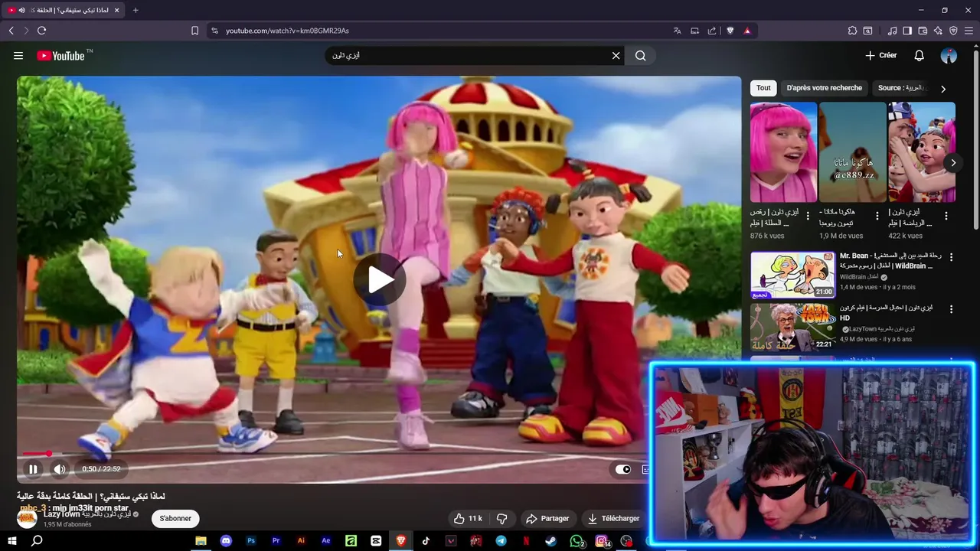Open the Mr. Bean video thumbnail

click(792, 275)
